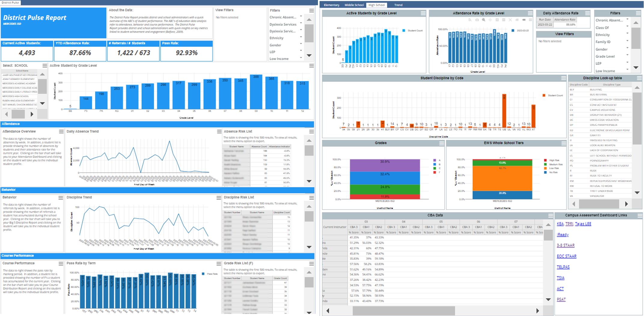Viewport: 644px width, 316px height.
Task: Switch to the Middle School tab
Action: pos(354,5)
